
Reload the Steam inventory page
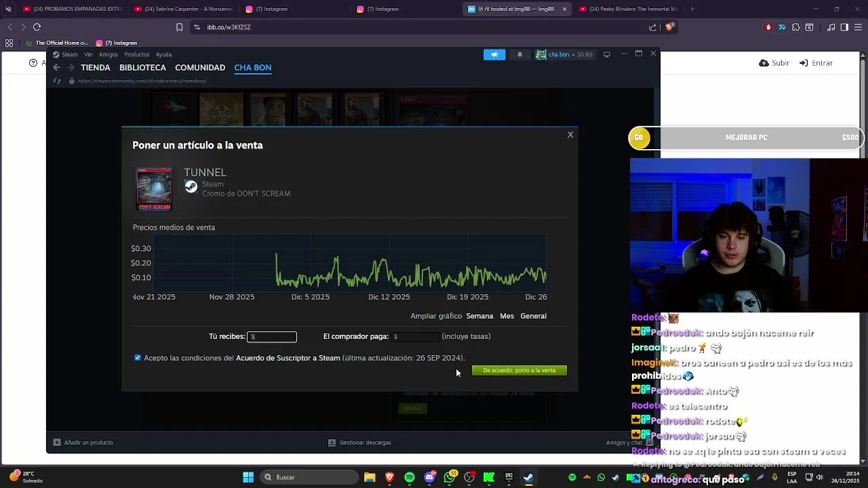tap(57, 81)
